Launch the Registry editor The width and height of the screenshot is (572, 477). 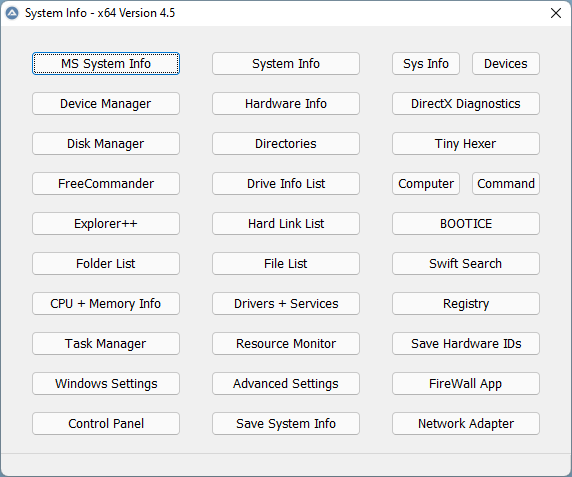pos(466,303)
